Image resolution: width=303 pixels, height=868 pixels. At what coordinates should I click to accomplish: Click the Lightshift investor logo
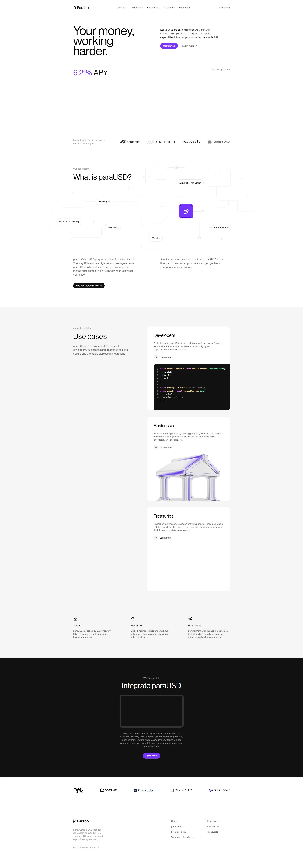(x=162, y=142)
